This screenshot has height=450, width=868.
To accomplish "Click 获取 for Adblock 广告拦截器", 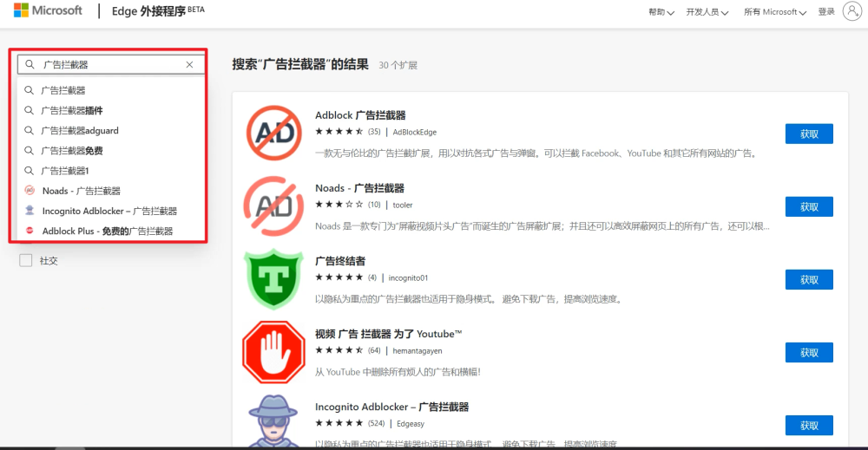I will (x=809, y=134).
